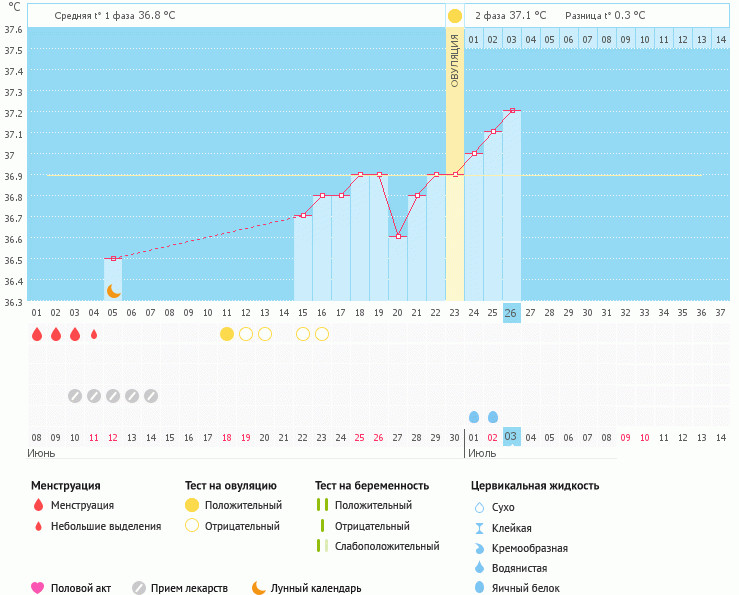739x595 pixels.
Task: Click the 36.6 temperature dip point on day 20
Action: (398, 236)
